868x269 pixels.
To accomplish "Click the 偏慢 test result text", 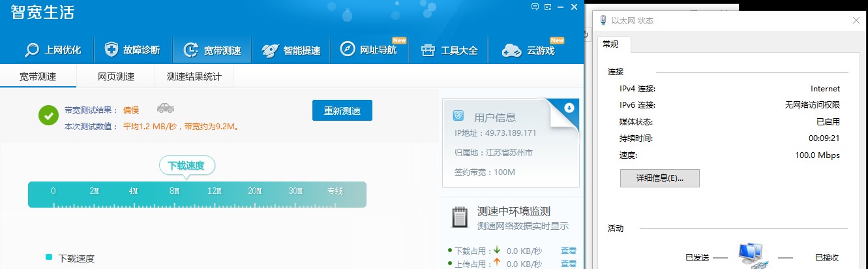I will [x=131, y=110].
